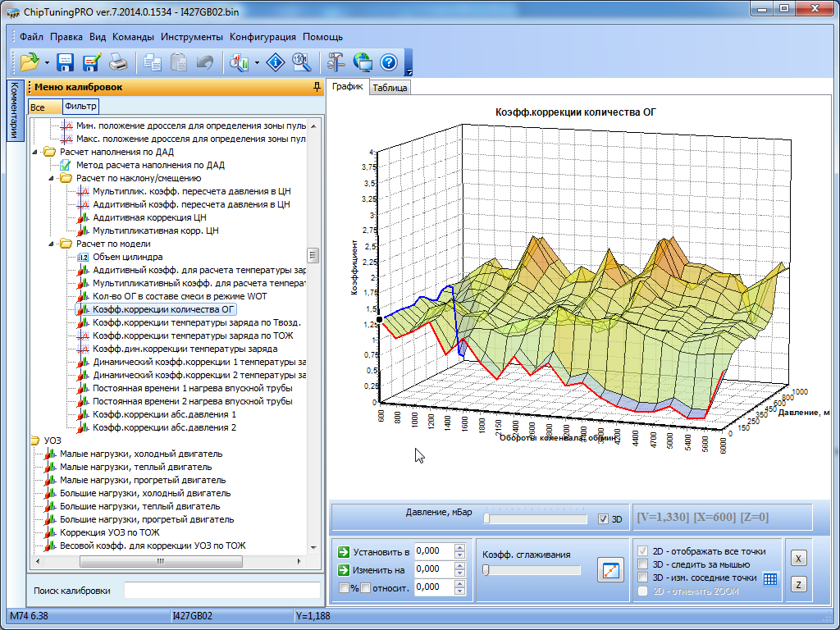Click the "Давление, мБар" slider handle
The image size is (840, 630).
(486, 518)
